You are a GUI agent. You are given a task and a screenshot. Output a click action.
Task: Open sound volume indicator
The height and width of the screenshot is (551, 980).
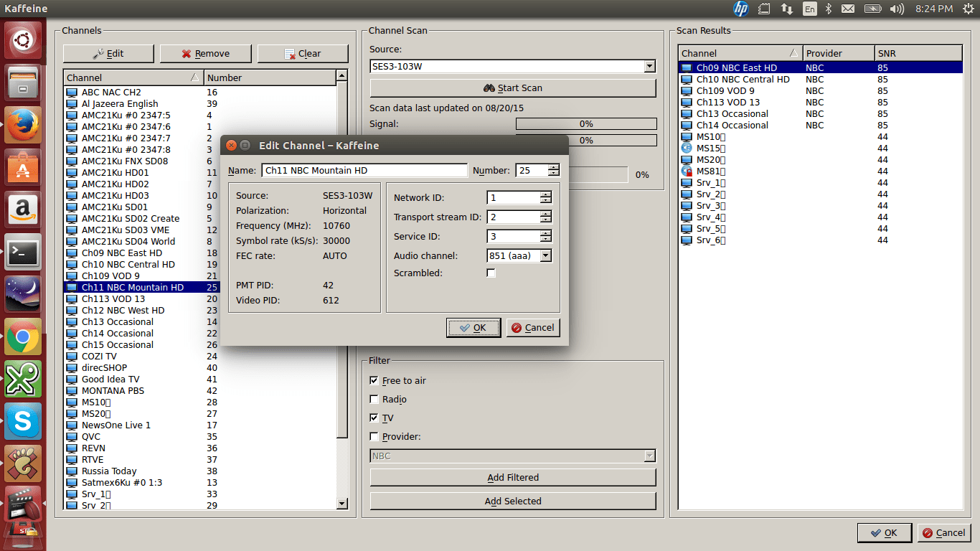tap(896, 9)
